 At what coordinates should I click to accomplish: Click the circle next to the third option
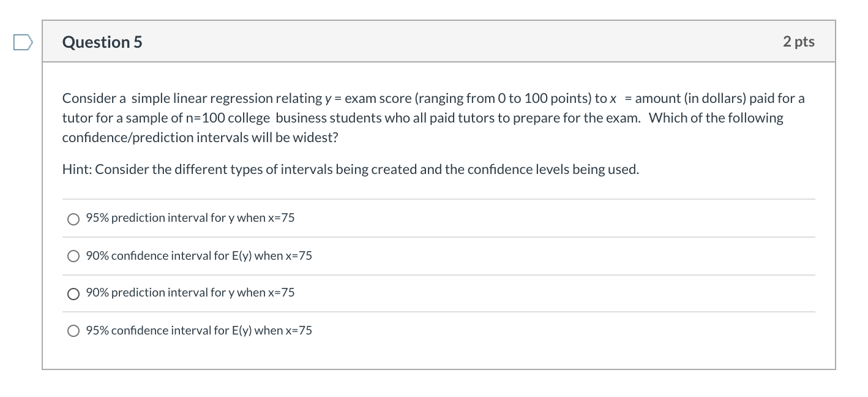coord(73,293)
